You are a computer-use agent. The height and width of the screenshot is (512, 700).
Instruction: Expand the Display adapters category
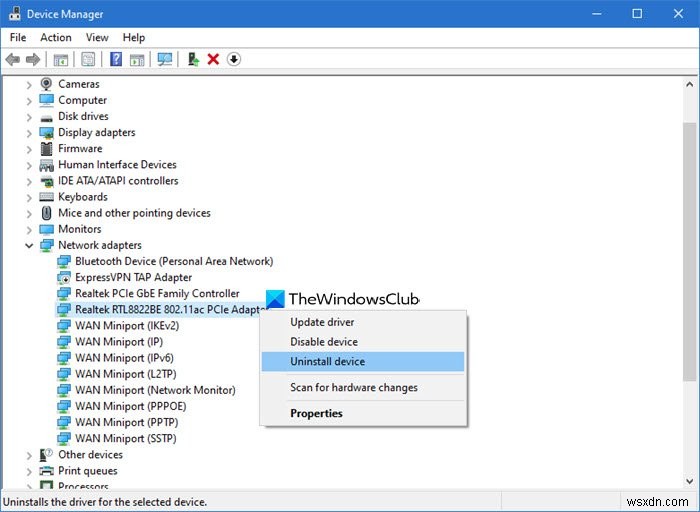click(x=29, y=133)
